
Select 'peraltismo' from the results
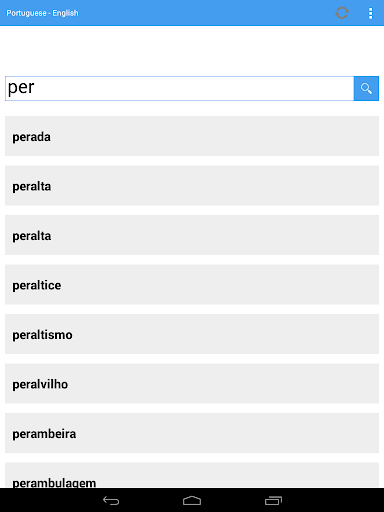192,334
